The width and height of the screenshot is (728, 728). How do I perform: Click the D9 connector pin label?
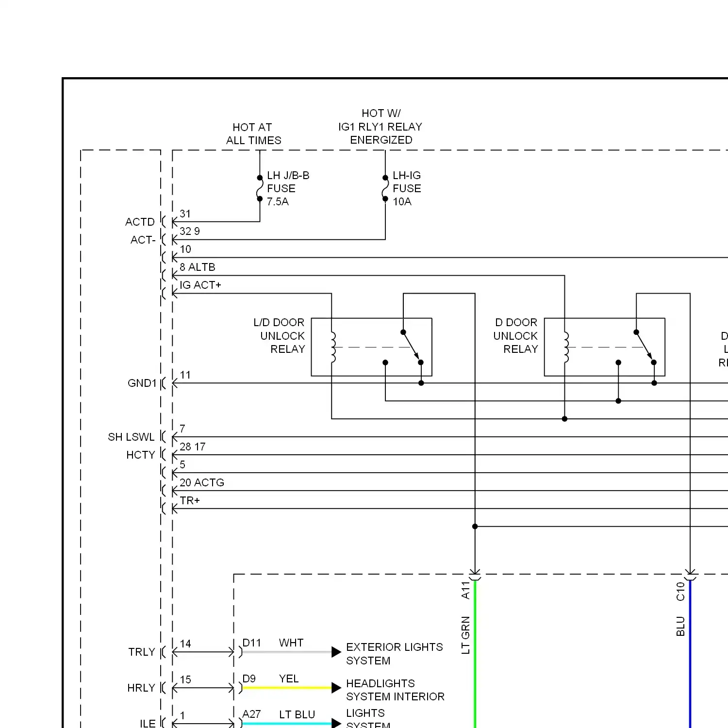[x=248, y=678]
